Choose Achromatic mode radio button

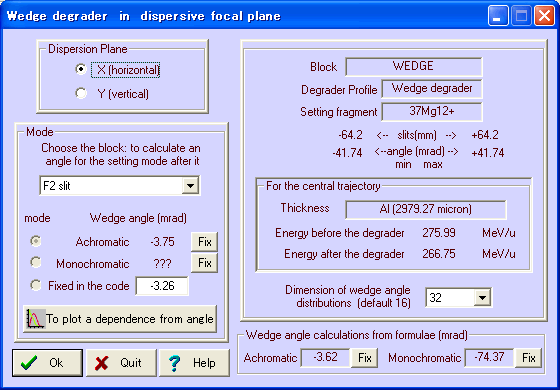pos(36,241)
